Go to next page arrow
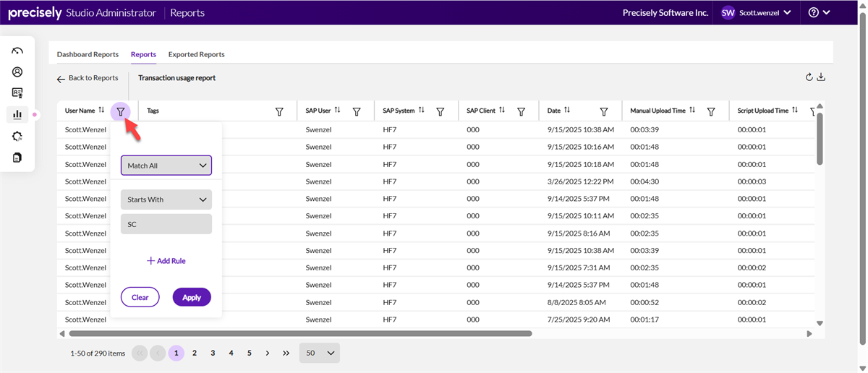 click(268, 353)
